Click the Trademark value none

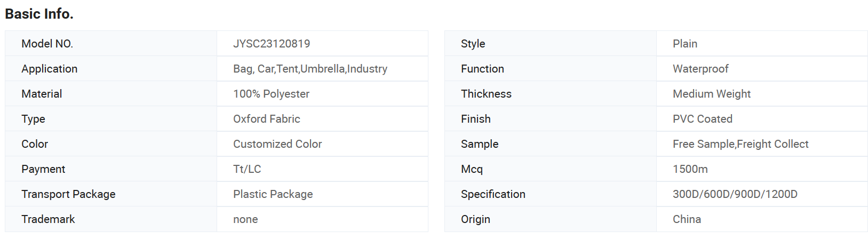tap(245, 219)
